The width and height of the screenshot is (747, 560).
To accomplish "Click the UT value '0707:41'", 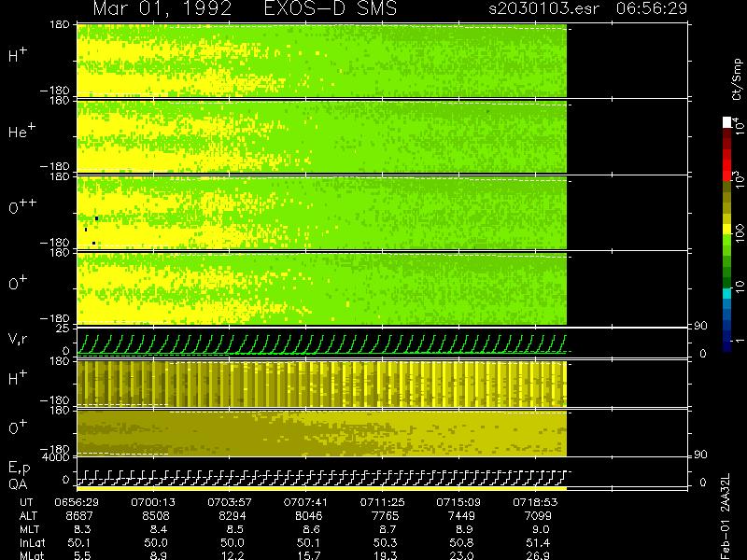I will 305,502.
